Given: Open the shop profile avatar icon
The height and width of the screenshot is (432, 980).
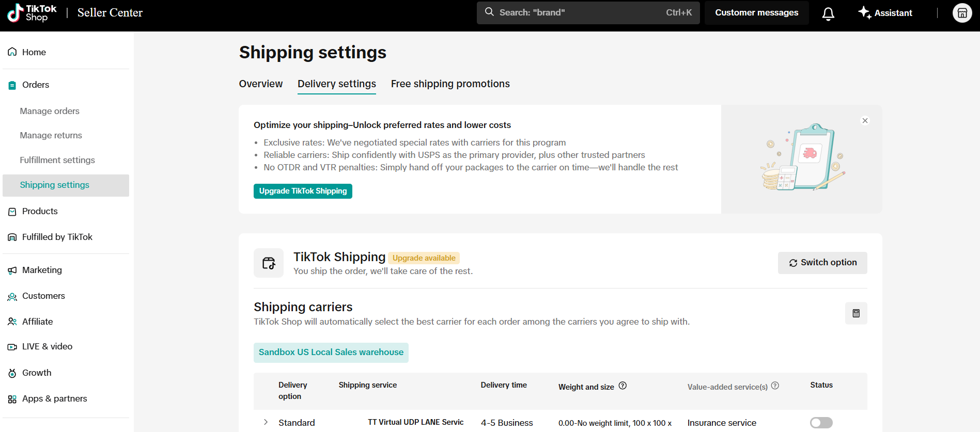Looking at the screenshot, I should [962, 13].
